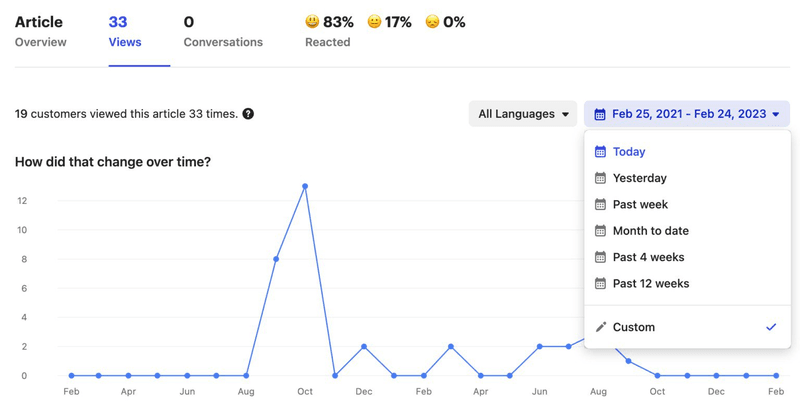Click the happy emoji reaction icon
800x416 pixels.
(312, 22)
